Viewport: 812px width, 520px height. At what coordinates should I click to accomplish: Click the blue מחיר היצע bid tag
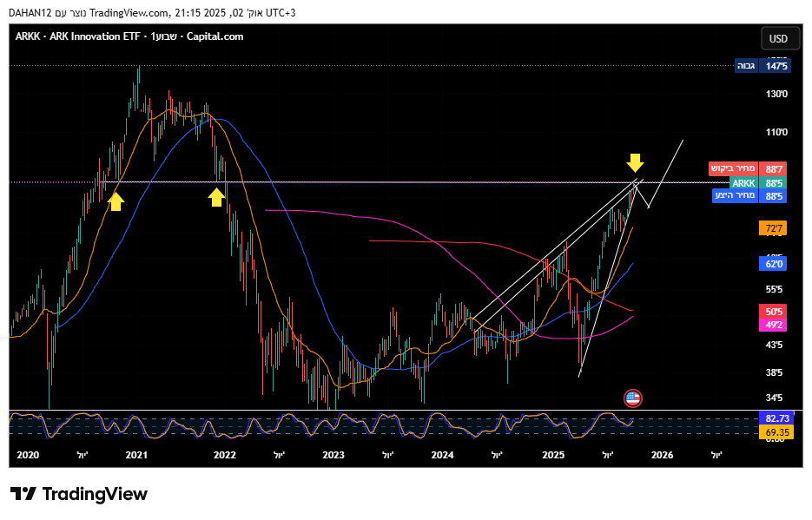[735, 195]
